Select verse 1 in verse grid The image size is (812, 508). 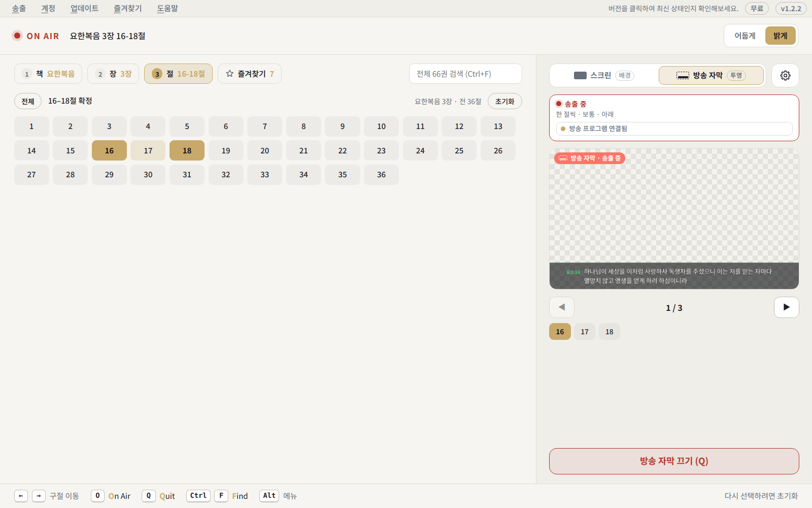click(x=31, y=126)
